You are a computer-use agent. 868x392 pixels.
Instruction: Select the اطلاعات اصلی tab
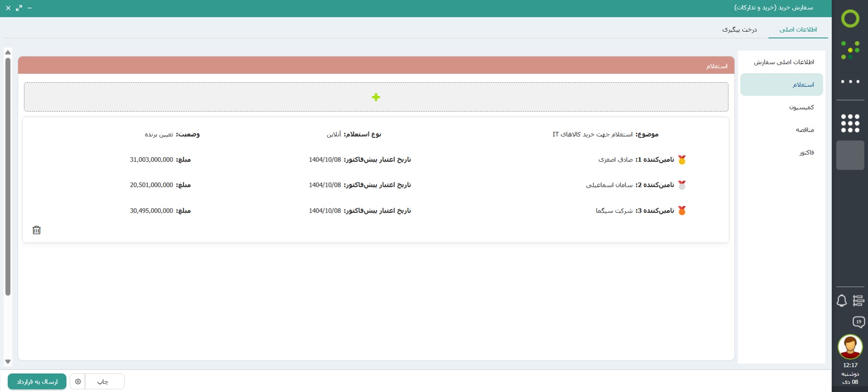[798, 29]
